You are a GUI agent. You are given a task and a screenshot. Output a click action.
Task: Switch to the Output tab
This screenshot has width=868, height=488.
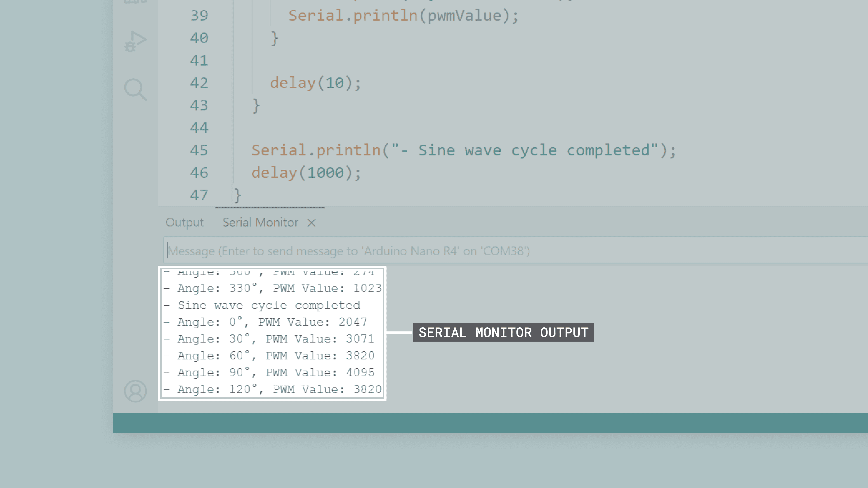pyautogui.click(x=184, y=223)
